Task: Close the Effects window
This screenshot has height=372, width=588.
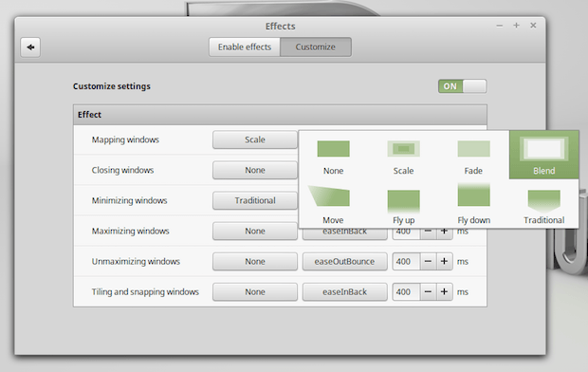Action: pos(533,26)
